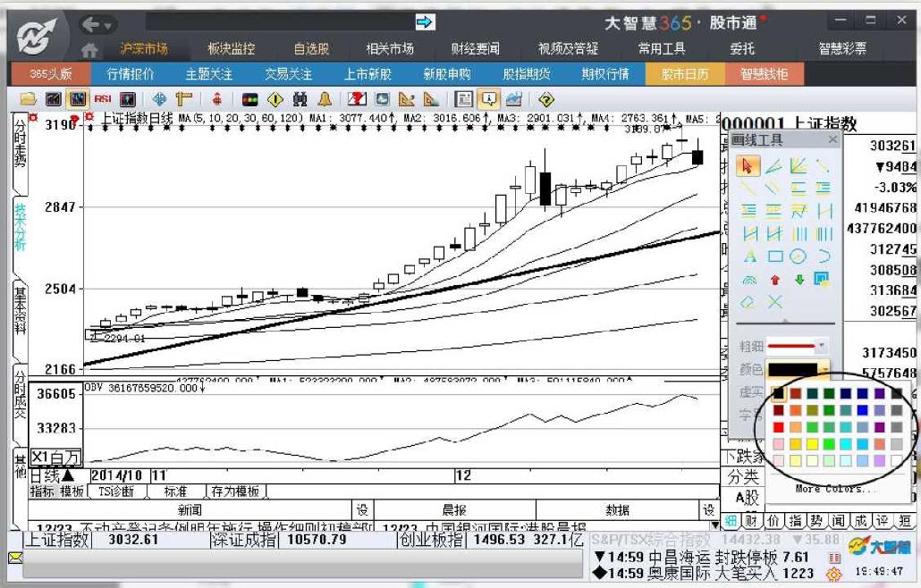921x588 pixels.
Task: Select the arc drawing tool
Action: [824, 256]
